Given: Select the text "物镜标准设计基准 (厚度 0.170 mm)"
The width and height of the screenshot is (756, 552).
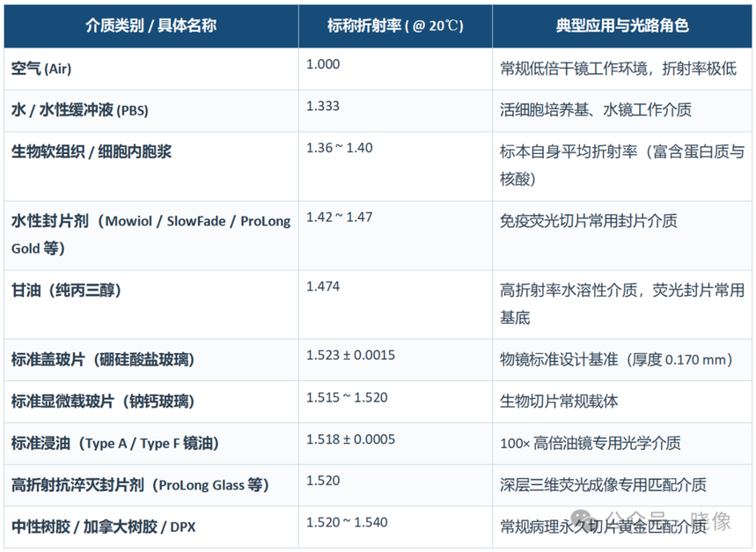Looking at the screenshot, I should (616, 360).
